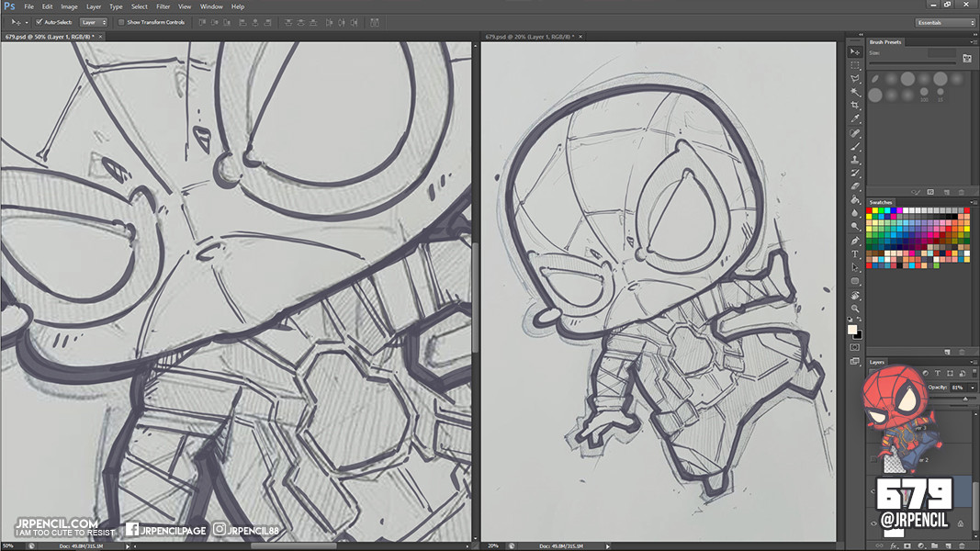Screen dimensions: 980x551
Task: Select the Eraser tool
Action: [x=855, y=186]
